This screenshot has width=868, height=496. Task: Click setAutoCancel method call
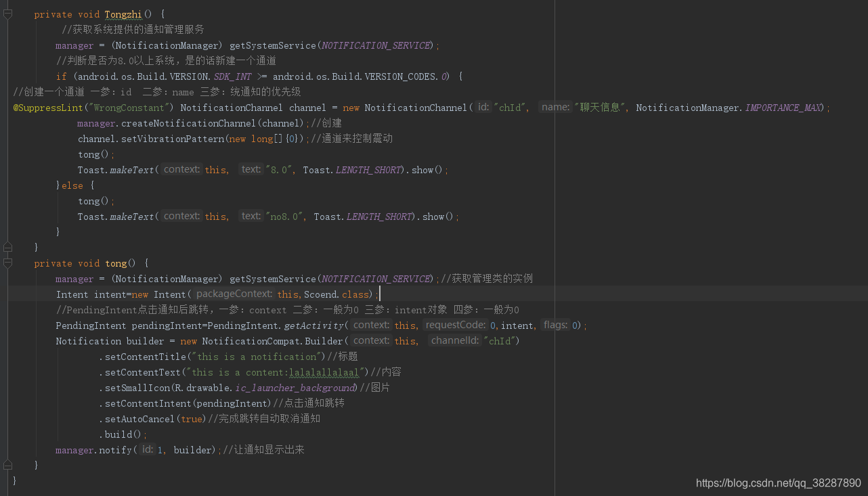coord(139,419)
